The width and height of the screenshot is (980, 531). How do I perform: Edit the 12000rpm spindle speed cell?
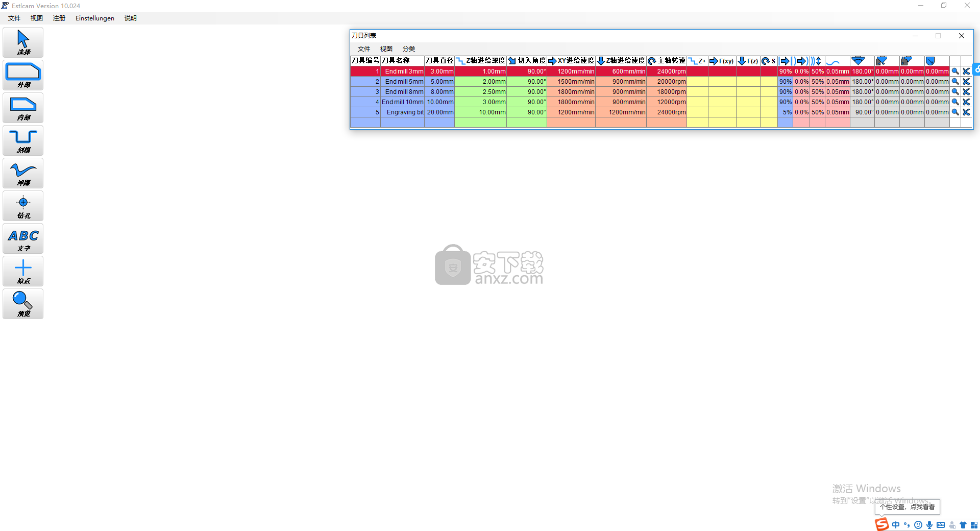click(x=667, y=102)
